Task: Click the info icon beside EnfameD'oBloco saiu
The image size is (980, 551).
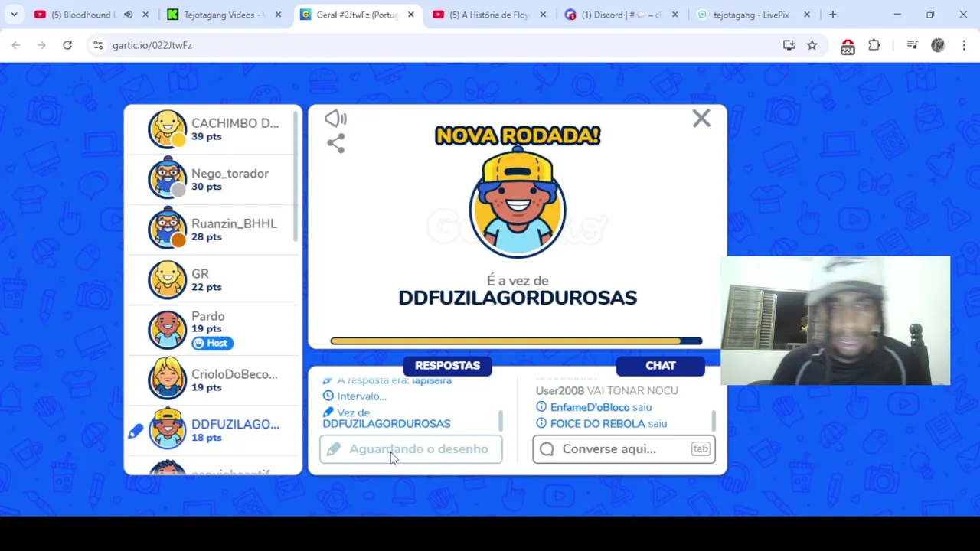Action: pyautogui.click(x=541, y=407)
